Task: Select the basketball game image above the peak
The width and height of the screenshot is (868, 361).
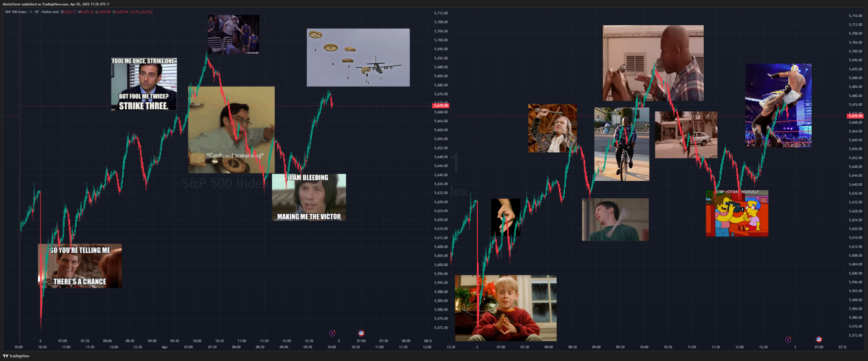Action: coord(234,34)
